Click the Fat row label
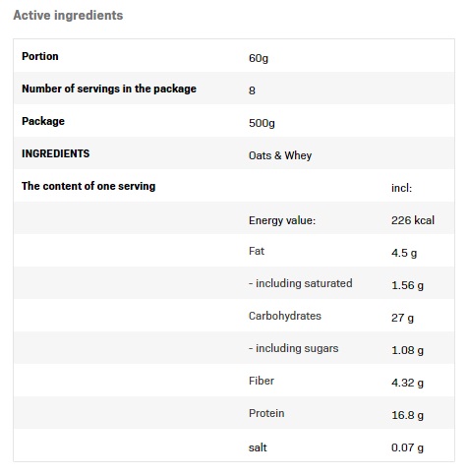Viewport: 468px width, 476px height. coord(257,251)
